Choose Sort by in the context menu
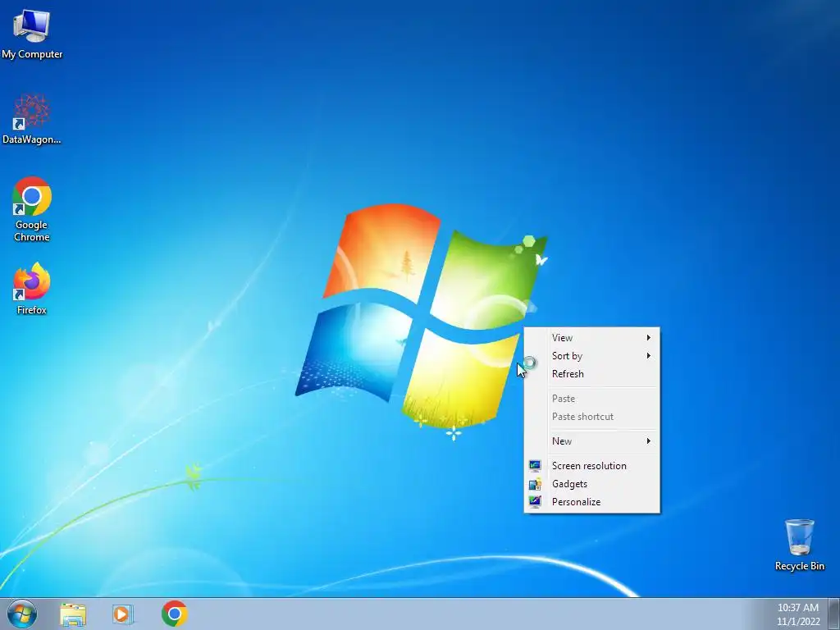 tap(591, 356)
